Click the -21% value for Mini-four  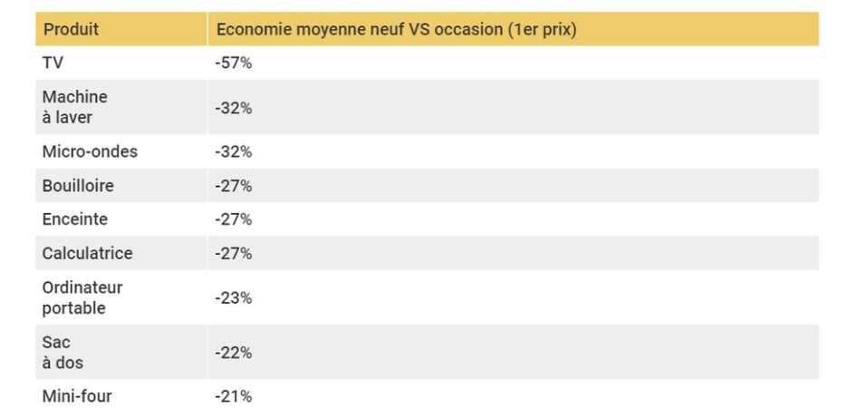pos(233,396)
